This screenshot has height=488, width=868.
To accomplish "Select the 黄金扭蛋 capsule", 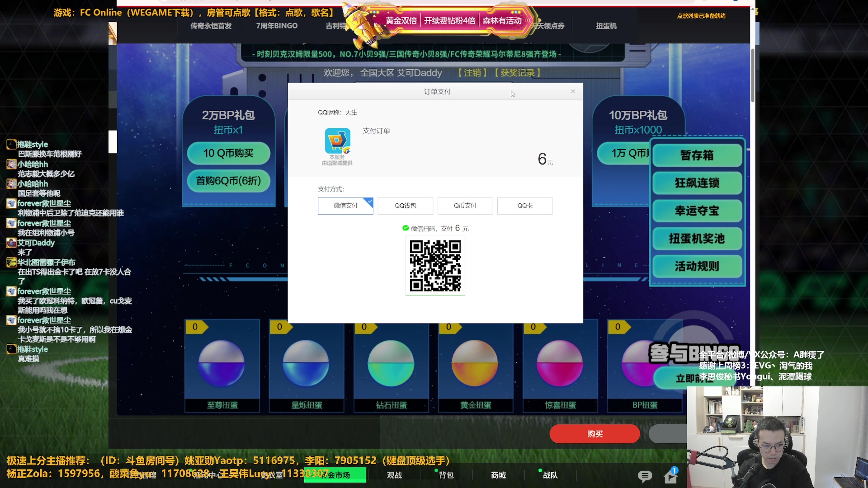I will 476,366.
